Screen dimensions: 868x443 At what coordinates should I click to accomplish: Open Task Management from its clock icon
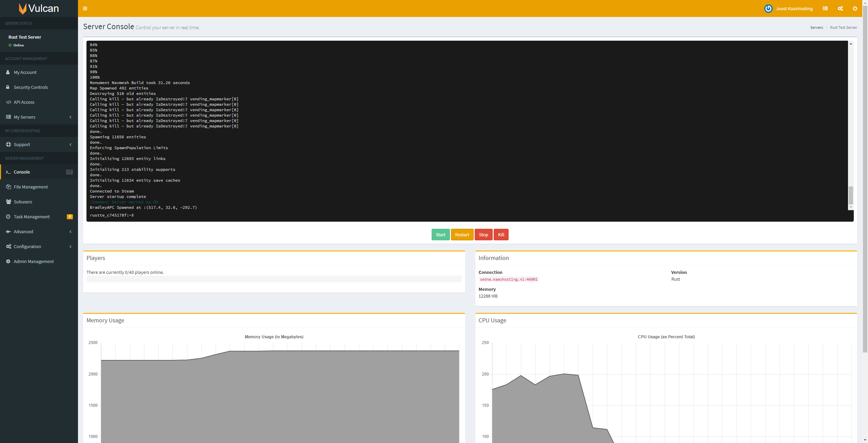coord(8,217)
